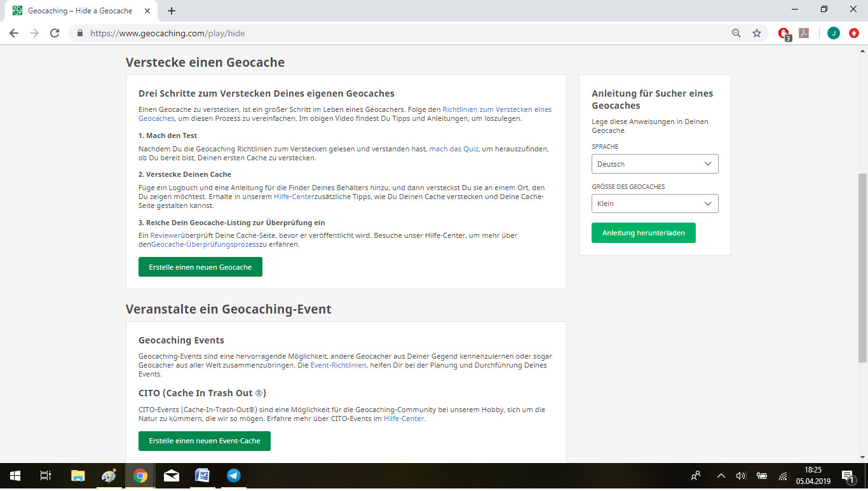Show hidden system tray icons
Viewport: 868px width, 491px height.
[x=721, y=476]
